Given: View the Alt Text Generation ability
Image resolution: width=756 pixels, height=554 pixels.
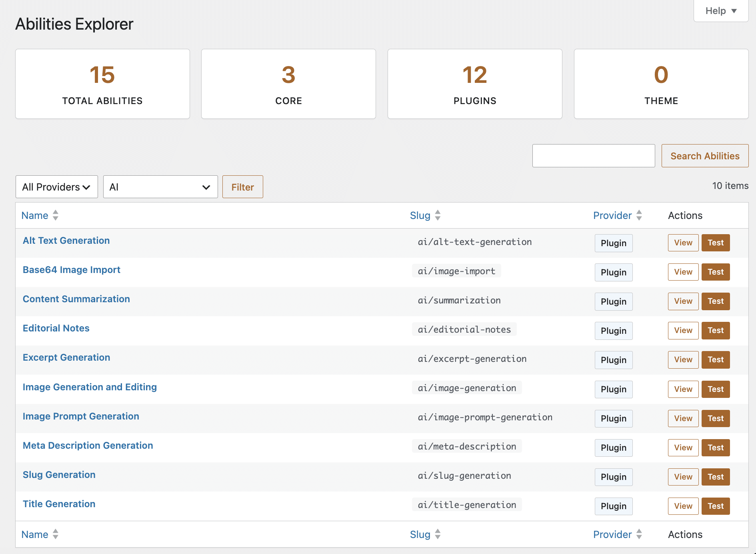Looking at the screenshot, I should point(683,243).
